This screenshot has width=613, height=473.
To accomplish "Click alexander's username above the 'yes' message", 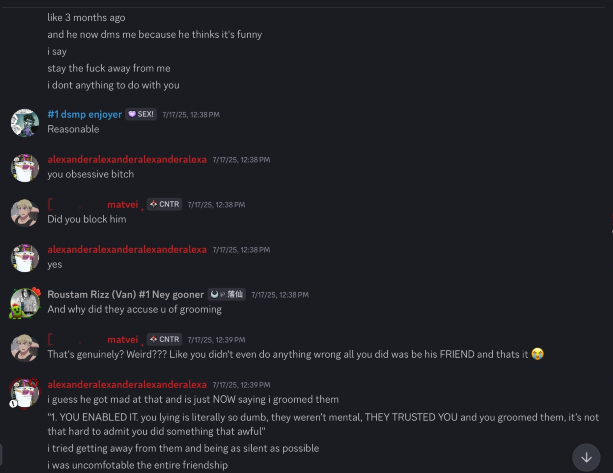I will coord(127,250).
